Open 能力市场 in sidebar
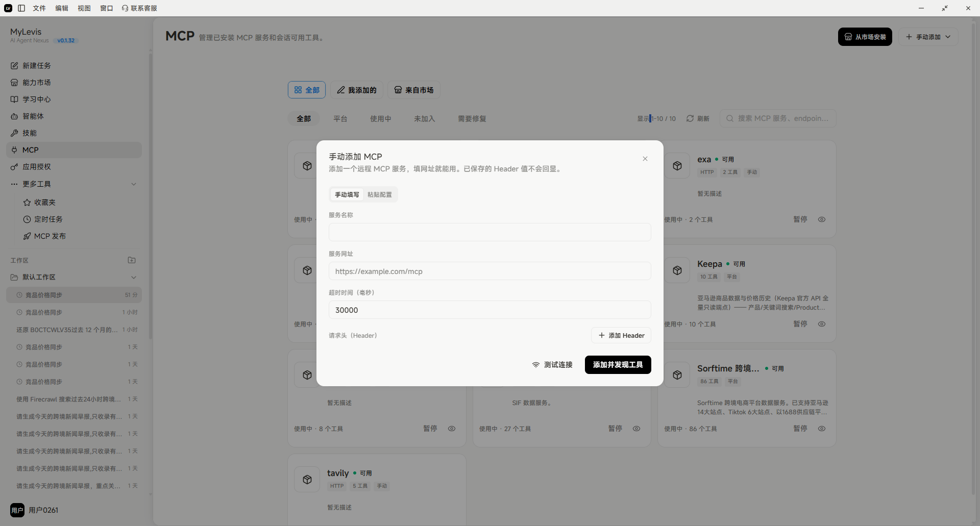 pos(74,82)
